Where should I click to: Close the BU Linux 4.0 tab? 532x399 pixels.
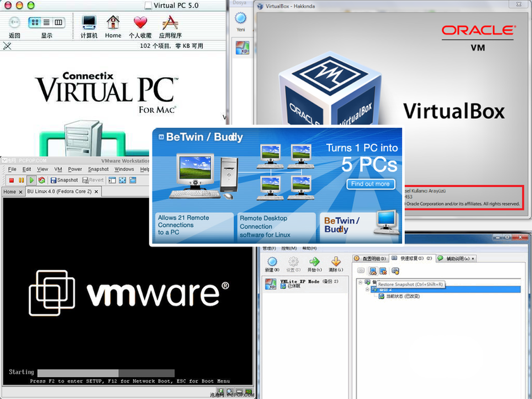[96, 192]
